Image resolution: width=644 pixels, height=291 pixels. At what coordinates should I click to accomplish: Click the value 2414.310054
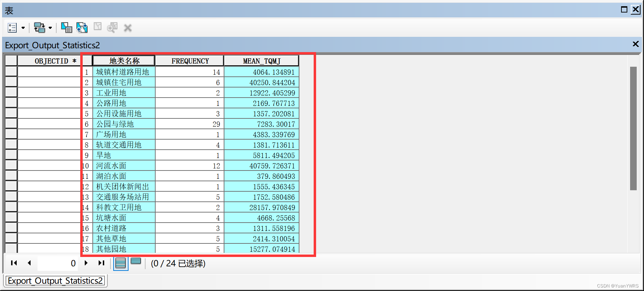[274, 239]
